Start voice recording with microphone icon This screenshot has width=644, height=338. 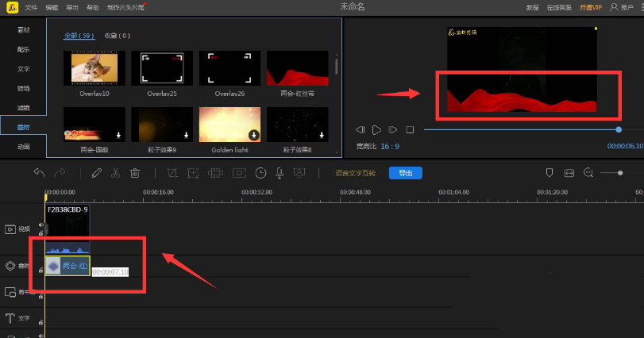click(x=280, y=173)
